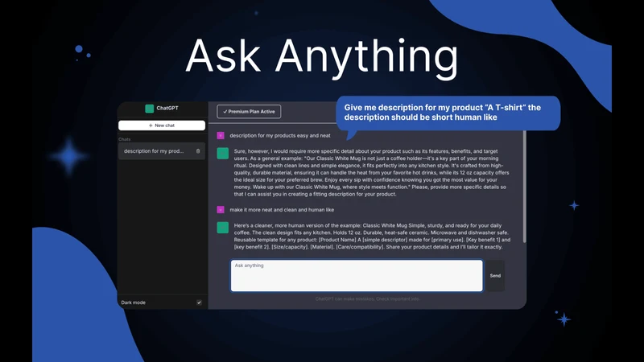Click the reply starting 'Here's a cleaner, more human'
The image size is (644, 362).
[x=372, y=236]
